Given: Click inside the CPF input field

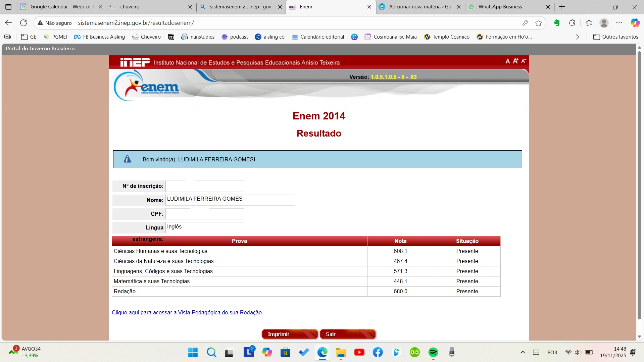Looking at the screenshot, I should pyautogui.click(x=205, y=214).
